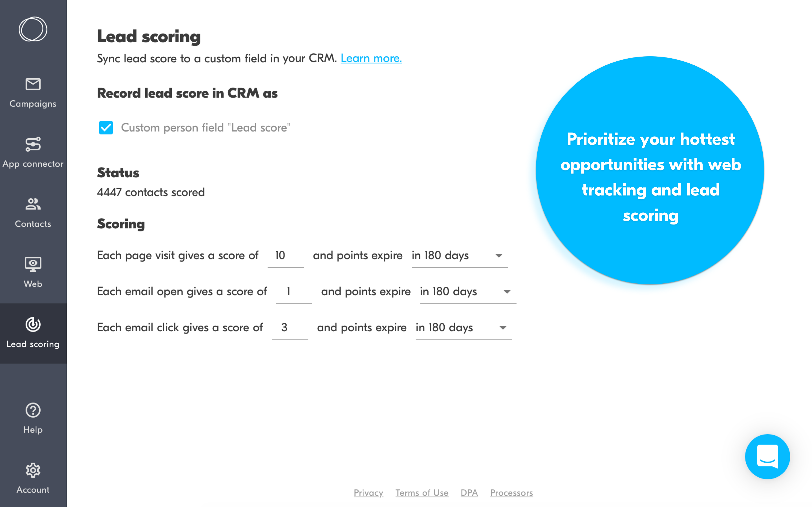The height and width of the screenshot is (507, 812).
Task: Click the email click score field
Action: [x=290, y=328]
